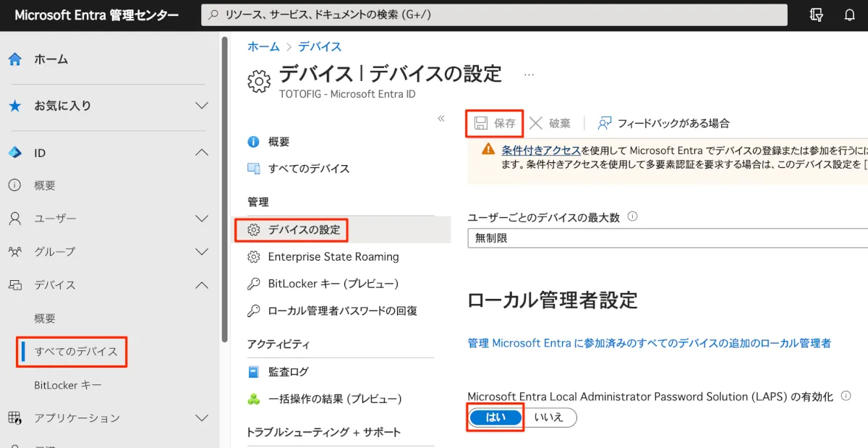This screenshot has height=448, width=868.
Task: Collapse the ID section chevron
Action: click(202, 153)
